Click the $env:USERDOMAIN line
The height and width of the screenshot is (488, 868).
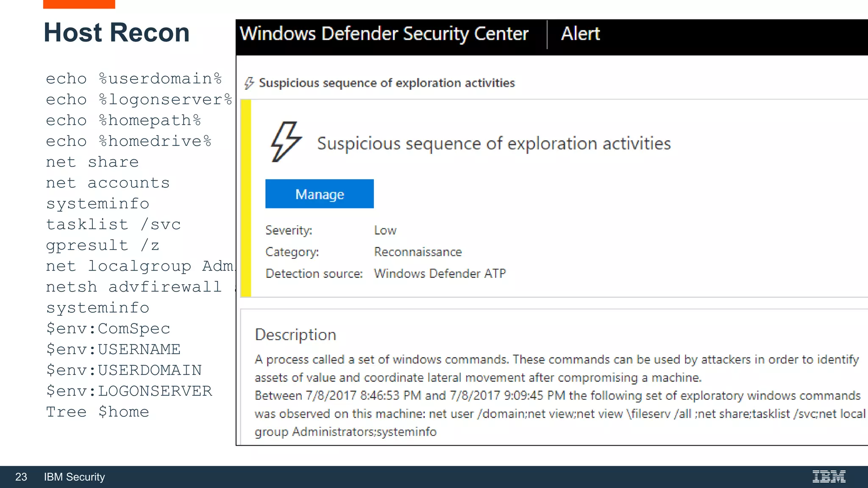point(124,370)
